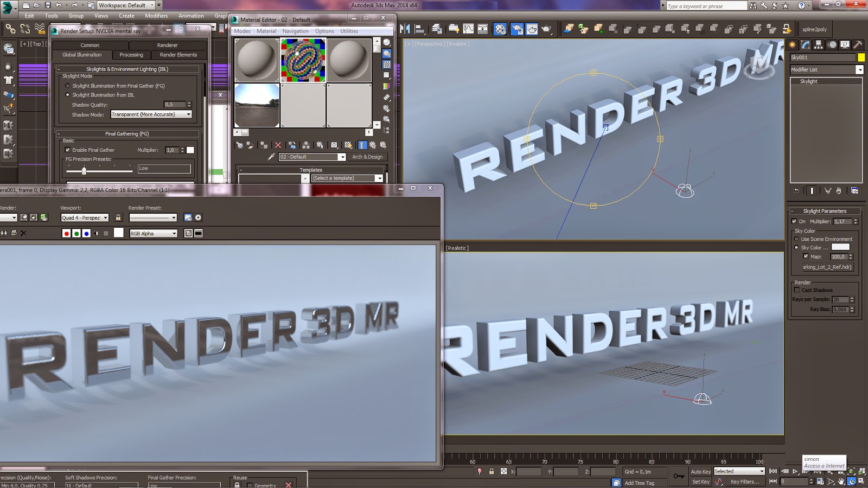This screenshot has width=868, height=488.
Task: Toggle the Enable Red Channel button
Action: click(66, 233)
